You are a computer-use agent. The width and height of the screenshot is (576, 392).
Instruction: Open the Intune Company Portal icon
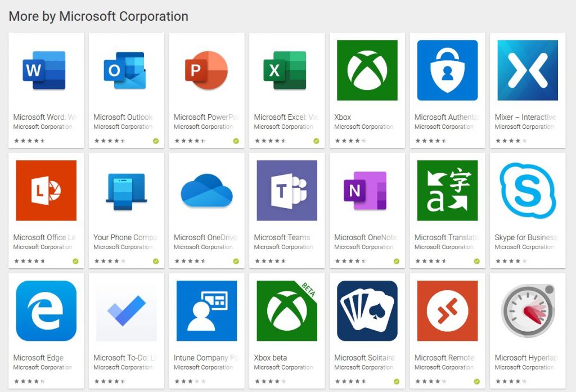206,311
